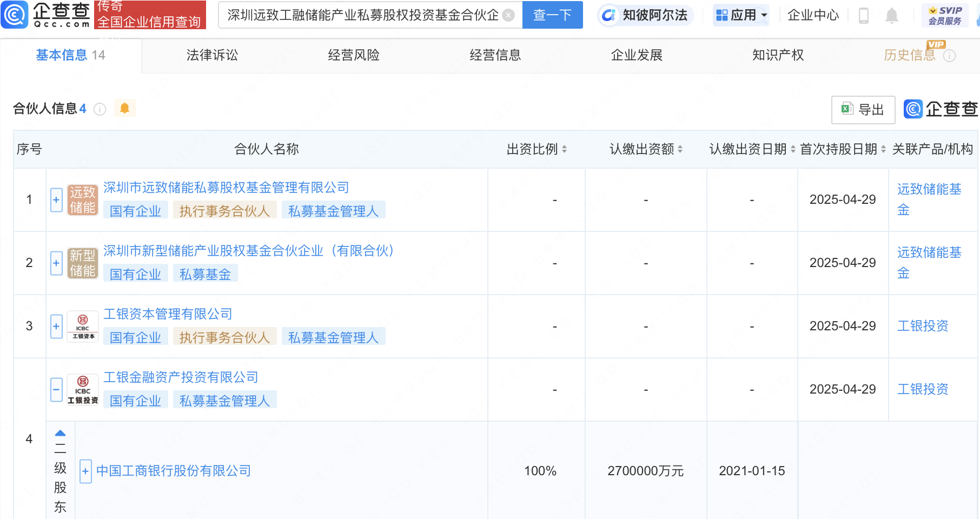Open link 中国工商银行股份有限公司
Viewport: 980px width, 519px height.
(173, 471)
